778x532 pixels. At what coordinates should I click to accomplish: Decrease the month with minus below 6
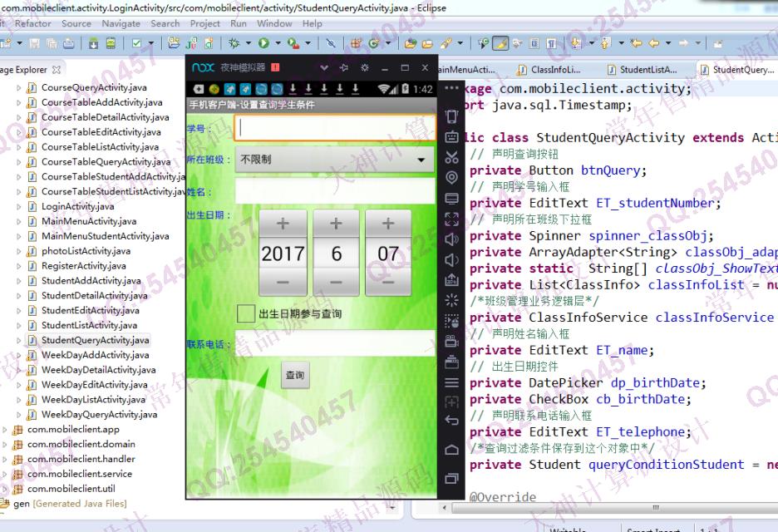tap(336, 283)
